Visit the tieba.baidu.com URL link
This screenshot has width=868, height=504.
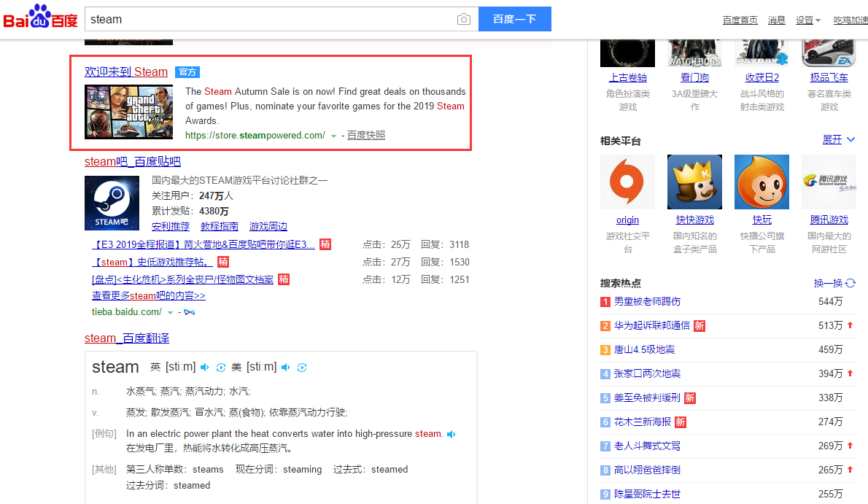pyautogui.click(x=127, y=312)
